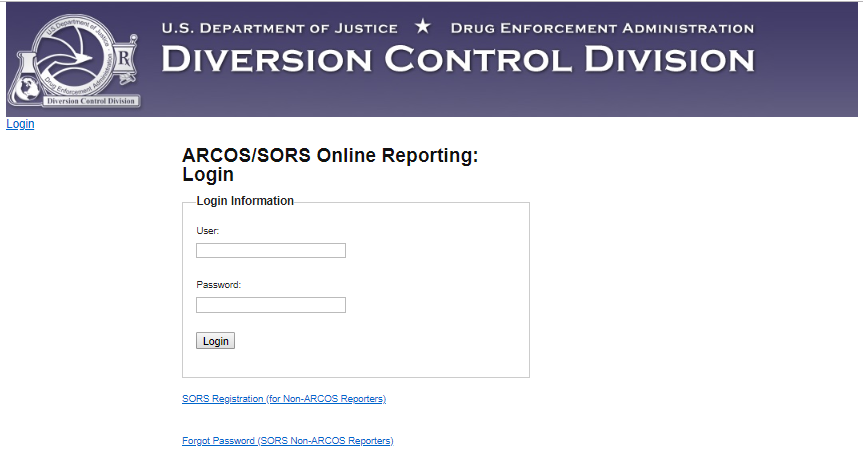Screen dimensions: 863x450
Task: Focus the User input field
Action: click(x=271, y=250)
